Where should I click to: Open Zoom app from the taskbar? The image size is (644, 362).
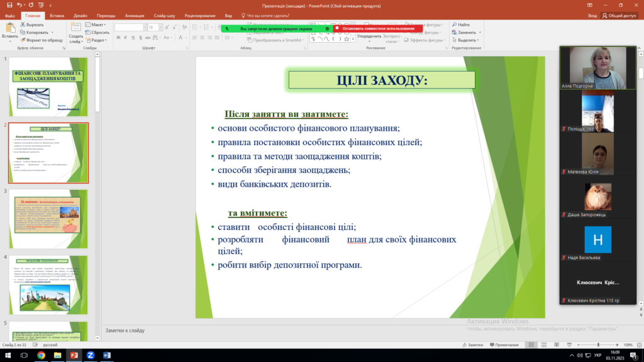[91, 355]
